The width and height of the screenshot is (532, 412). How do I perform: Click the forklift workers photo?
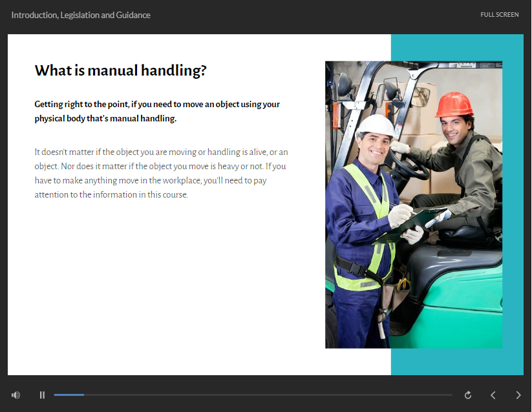(414, 205)
